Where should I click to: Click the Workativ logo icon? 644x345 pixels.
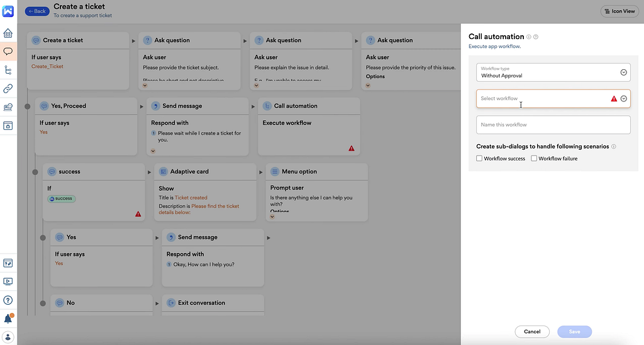(8, 11)
